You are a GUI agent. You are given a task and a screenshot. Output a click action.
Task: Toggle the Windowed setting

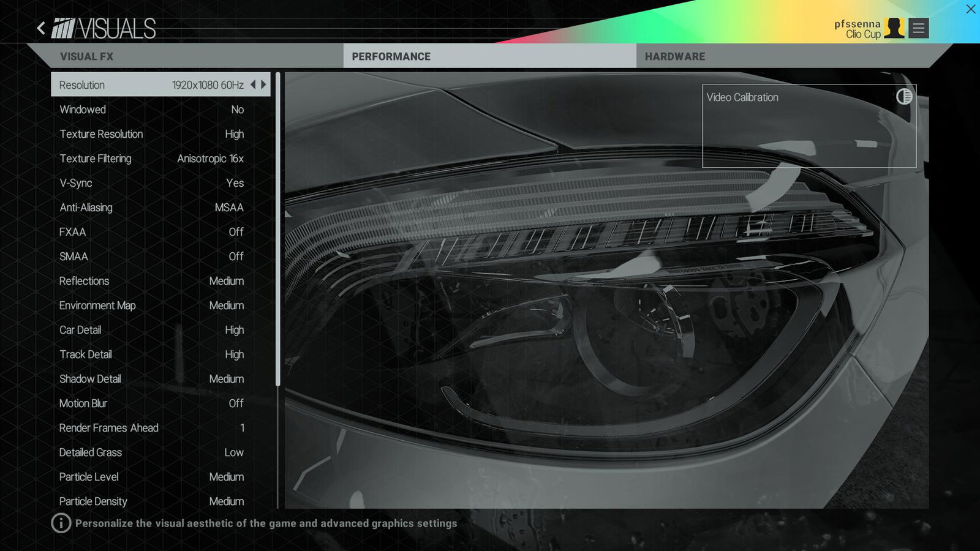160,110
